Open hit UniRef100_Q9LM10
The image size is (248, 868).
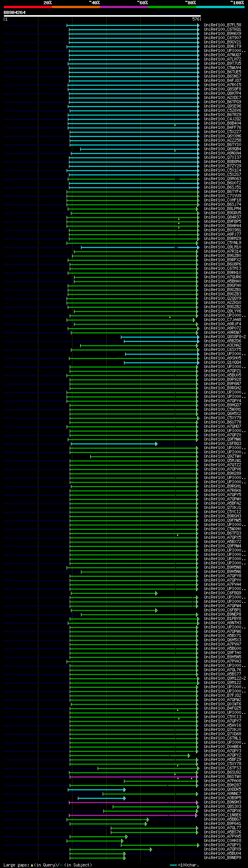pyautogui.click(x=222, y=247)
